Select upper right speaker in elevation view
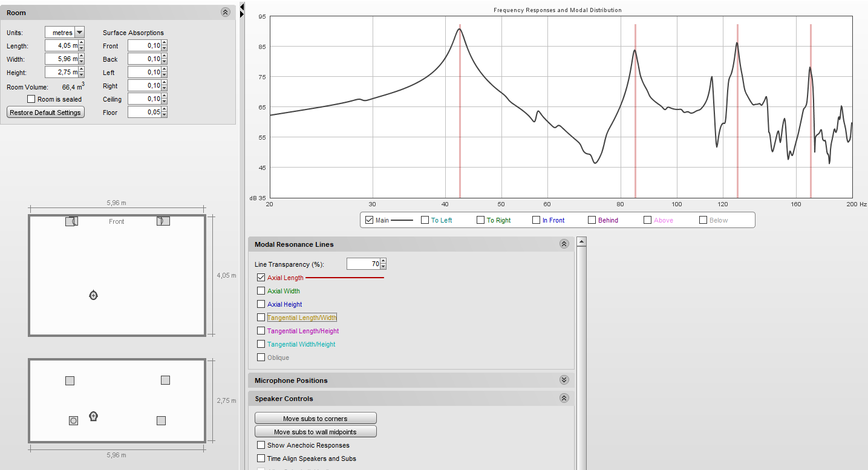Screen dimensions: 868x470 click(x=165, y=380)
